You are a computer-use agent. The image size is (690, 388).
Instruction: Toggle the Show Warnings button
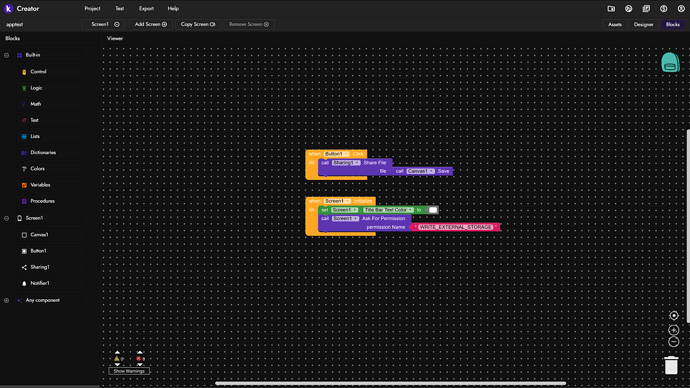tap(129, 371)
